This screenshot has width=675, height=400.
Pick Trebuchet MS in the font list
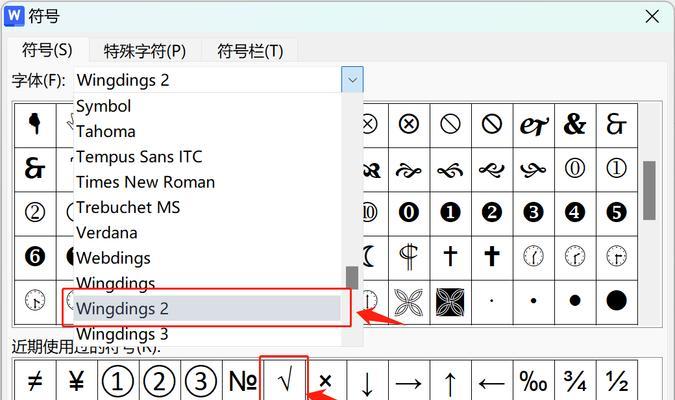click(x=209, y=208)
